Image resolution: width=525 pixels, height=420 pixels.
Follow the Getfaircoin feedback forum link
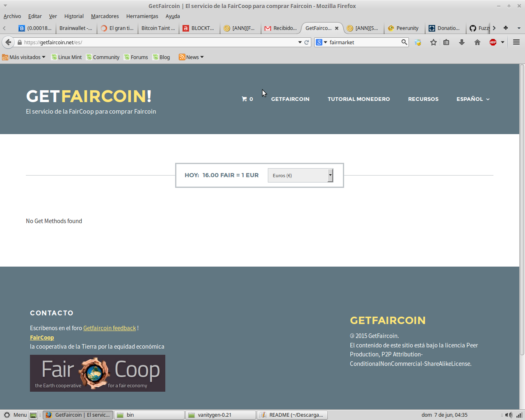click(x=110, y=328)
